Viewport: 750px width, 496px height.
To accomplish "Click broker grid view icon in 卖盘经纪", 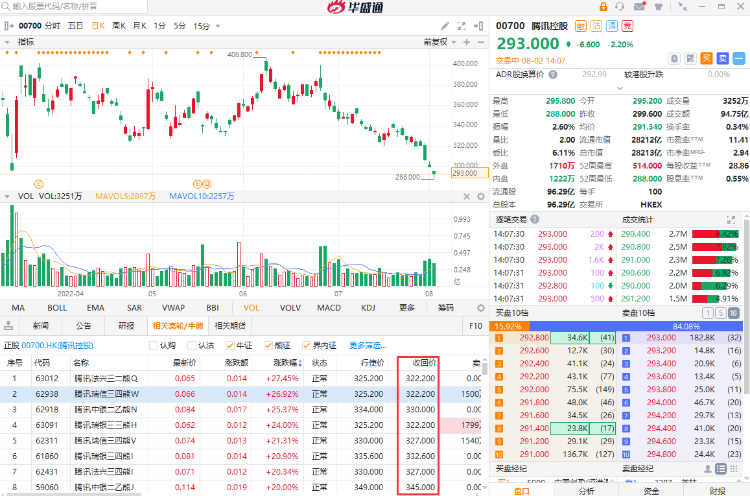I will [734, 469].
